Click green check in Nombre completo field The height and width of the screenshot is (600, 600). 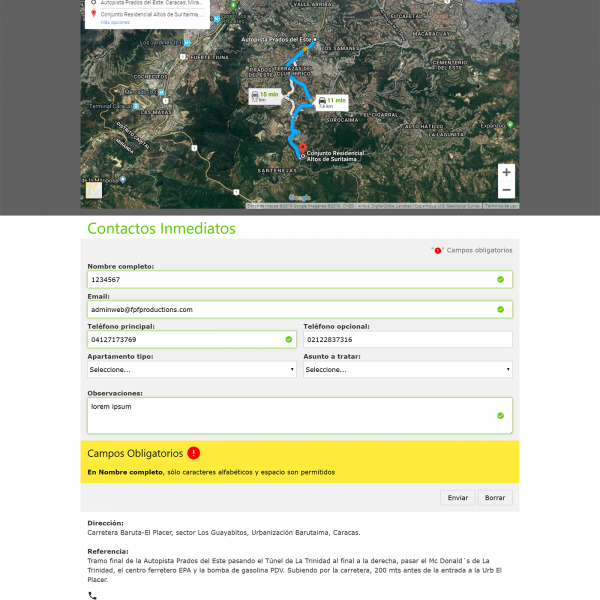tap(500, 279)
